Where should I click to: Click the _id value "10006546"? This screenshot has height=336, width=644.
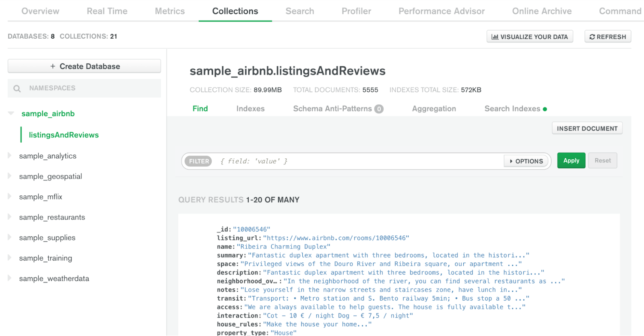point(252,230)
